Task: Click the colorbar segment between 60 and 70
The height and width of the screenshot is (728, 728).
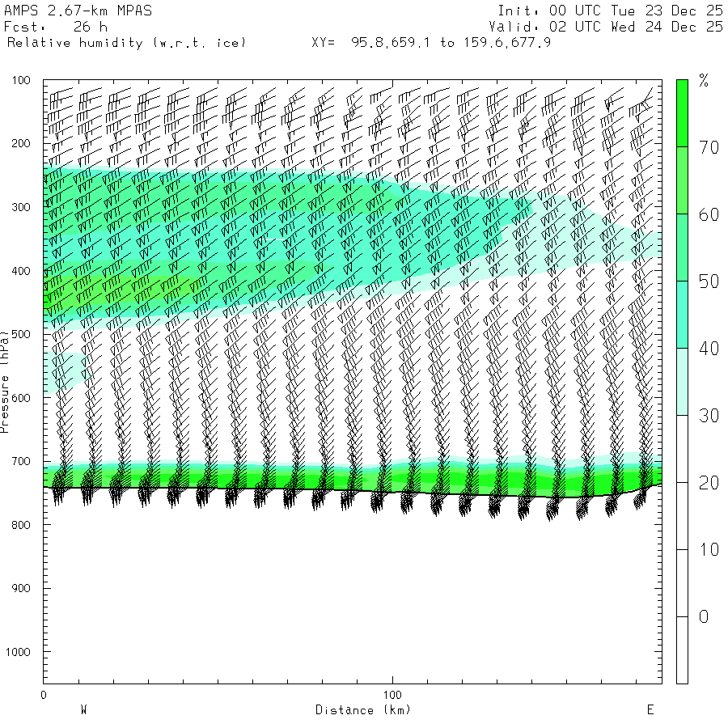Action: coord(682,180)
